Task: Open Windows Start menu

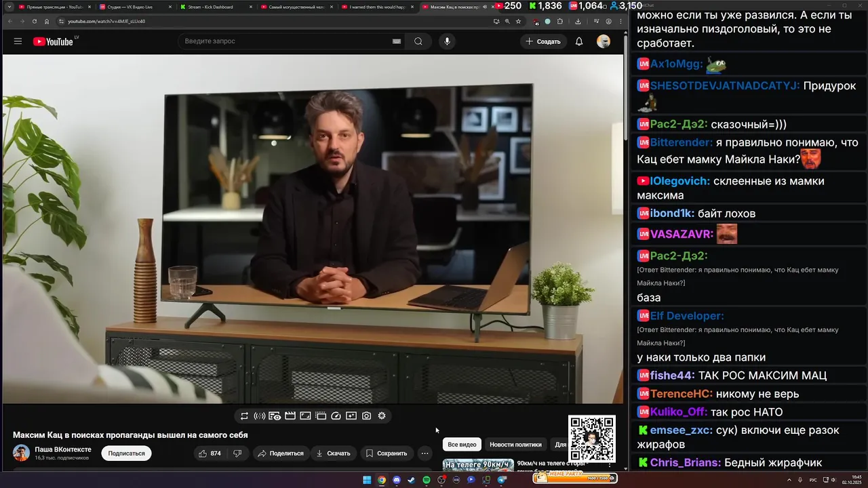Action: [367, 480]
